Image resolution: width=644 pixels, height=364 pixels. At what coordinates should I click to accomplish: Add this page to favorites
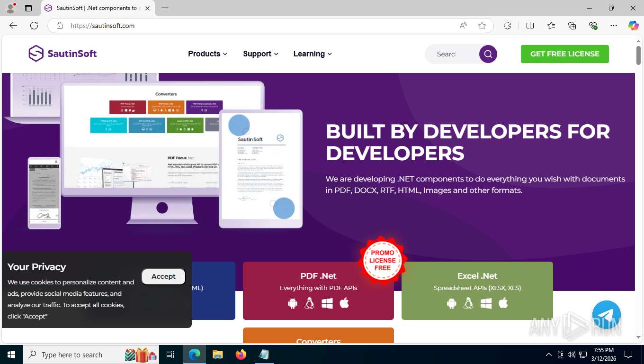482,26
